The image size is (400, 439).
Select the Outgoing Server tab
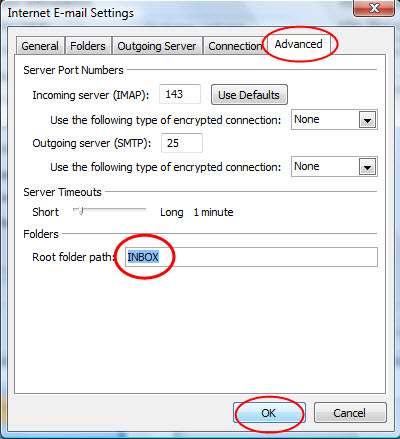[157, 46]
